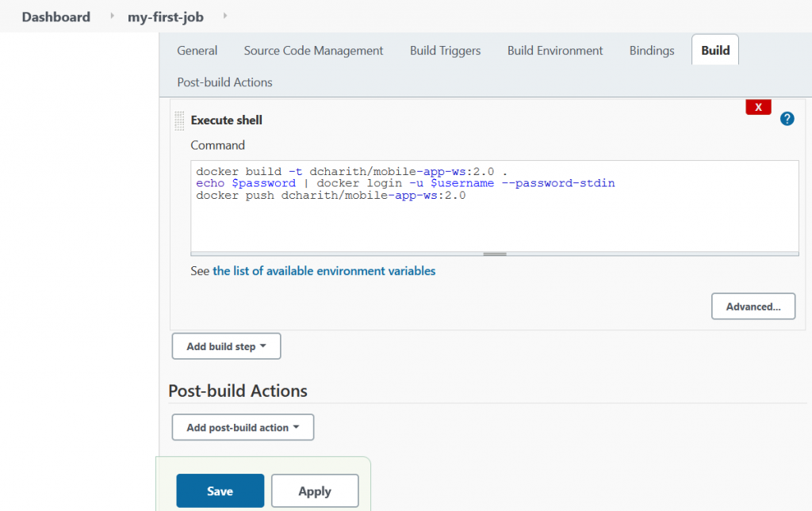Click breadcrumb arrow after my-first-job
This screenshot has height=511, width=812.
225,17
